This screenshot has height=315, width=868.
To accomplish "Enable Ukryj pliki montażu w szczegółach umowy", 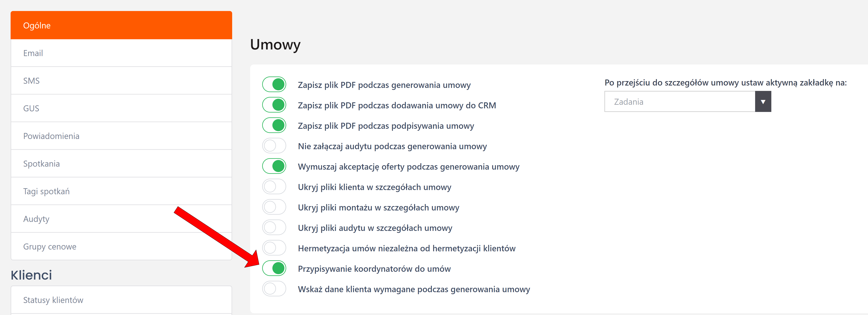I will (274, 207).
